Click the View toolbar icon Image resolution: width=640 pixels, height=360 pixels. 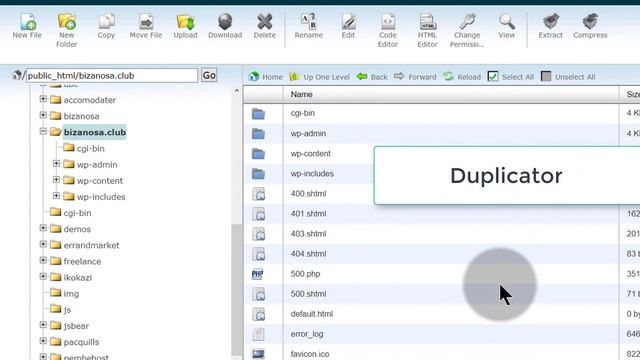pos(507,26)
